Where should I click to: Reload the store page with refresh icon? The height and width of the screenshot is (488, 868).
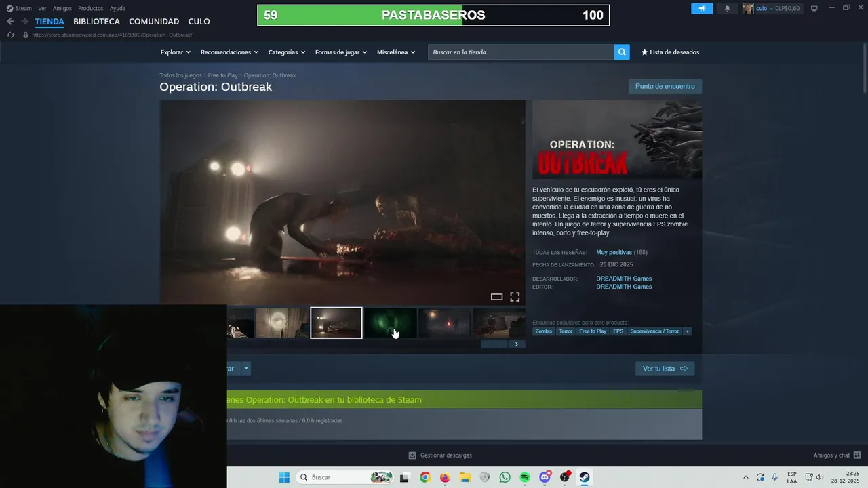tap(11, 35)
